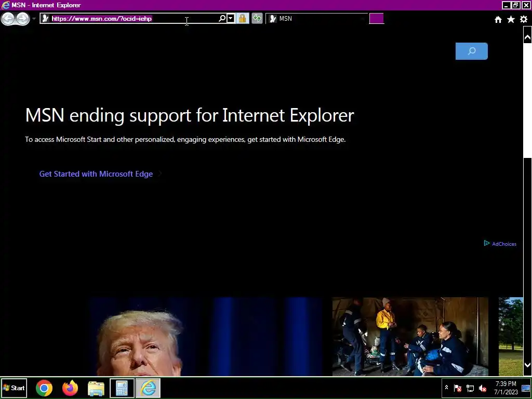
Task: Open the Windows Start menu
Action: pos(14,388)
